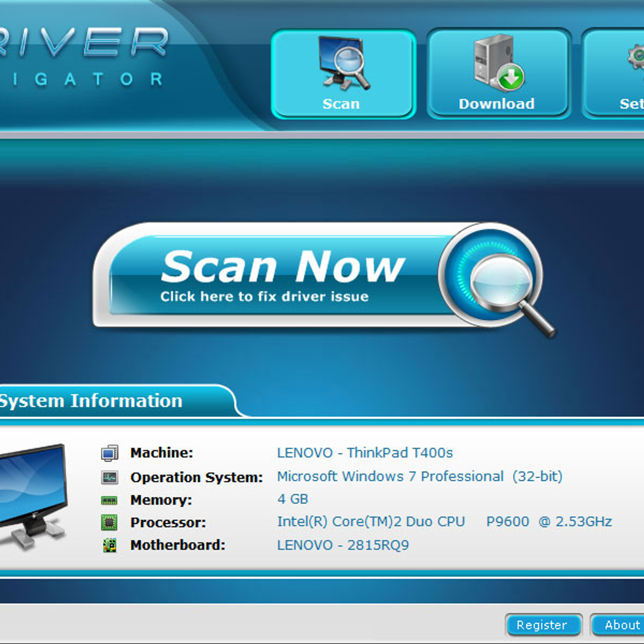This screenshot has width=644, height=644.
Task: Open the About dialog
Action: tap(621, 625)
